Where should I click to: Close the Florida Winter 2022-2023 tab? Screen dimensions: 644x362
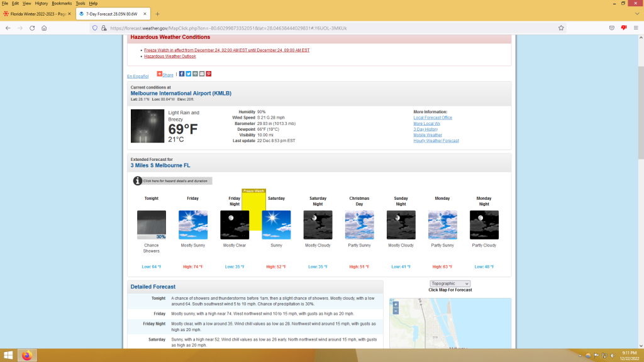coord(69,14)
